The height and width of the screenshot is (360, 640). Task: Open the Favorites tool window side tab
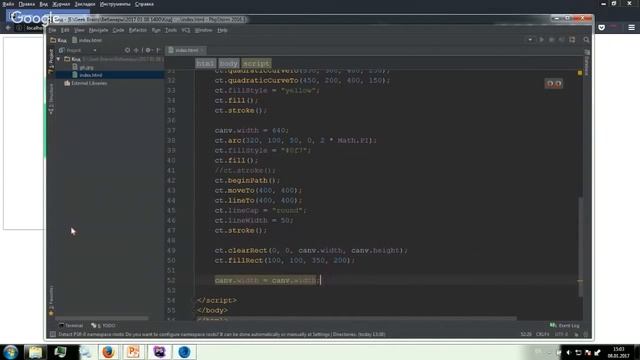51,300
